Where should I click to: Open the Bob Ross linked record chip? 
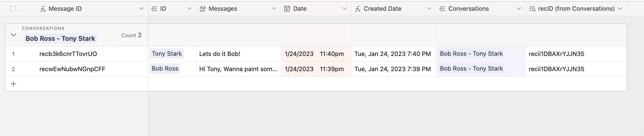[165, 69]
